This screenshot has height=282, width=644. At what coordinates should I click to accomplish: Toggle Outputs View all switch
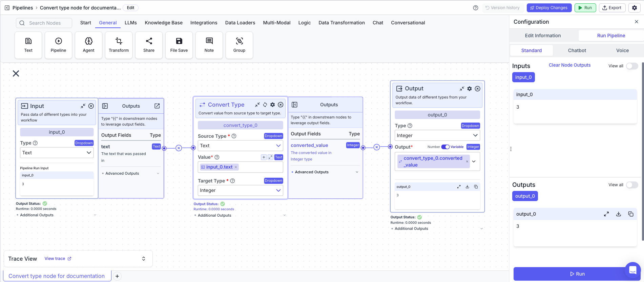[x=632, y=185]
